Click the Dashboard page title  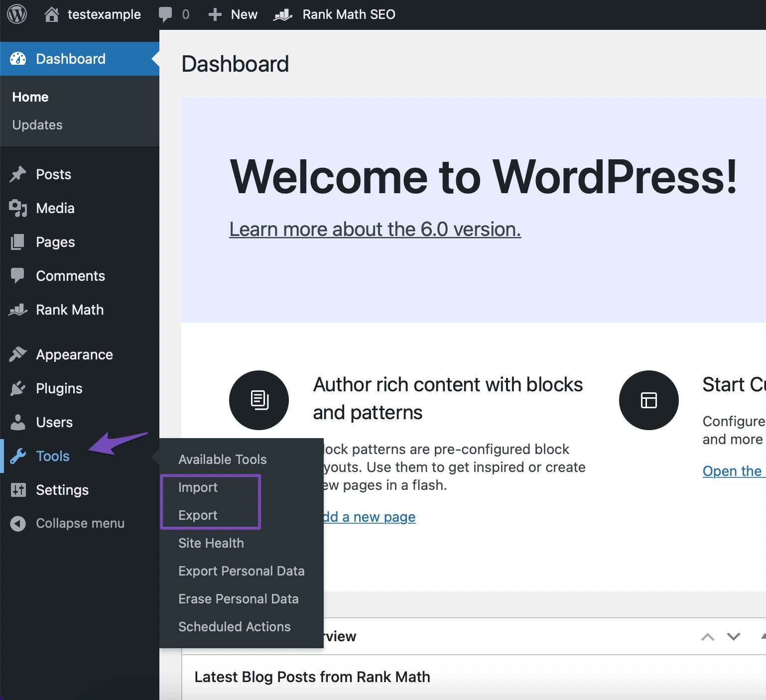click(235, 64)
